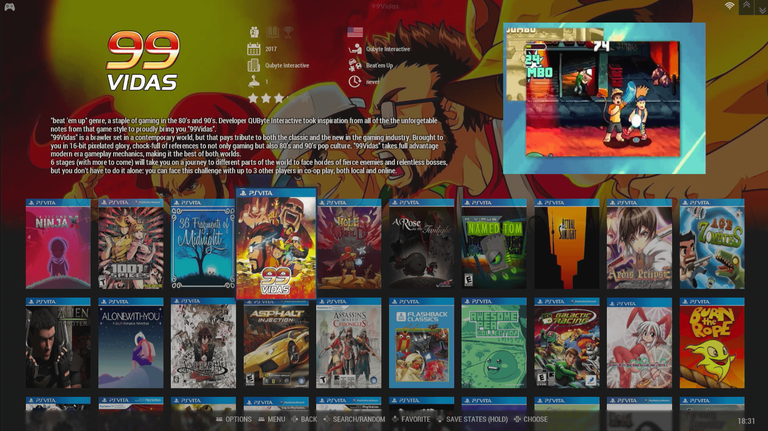The image size is (768, 431).
Task: Click the gameplay video preview
Action: click(604, 98)
